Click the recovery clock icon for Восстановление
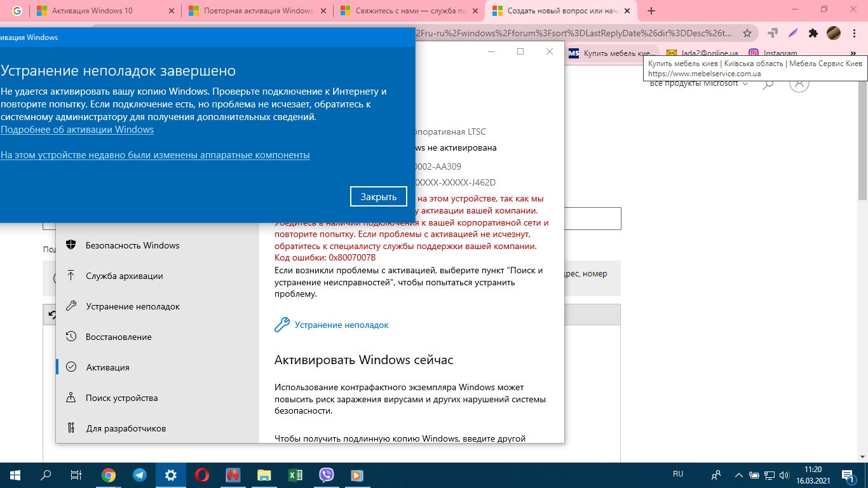 tap(71, 337)
